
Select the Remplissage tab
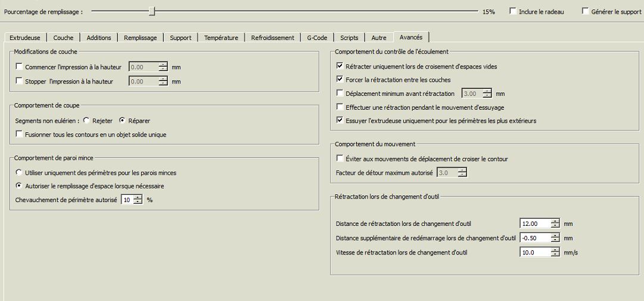[x=141, y=38]
